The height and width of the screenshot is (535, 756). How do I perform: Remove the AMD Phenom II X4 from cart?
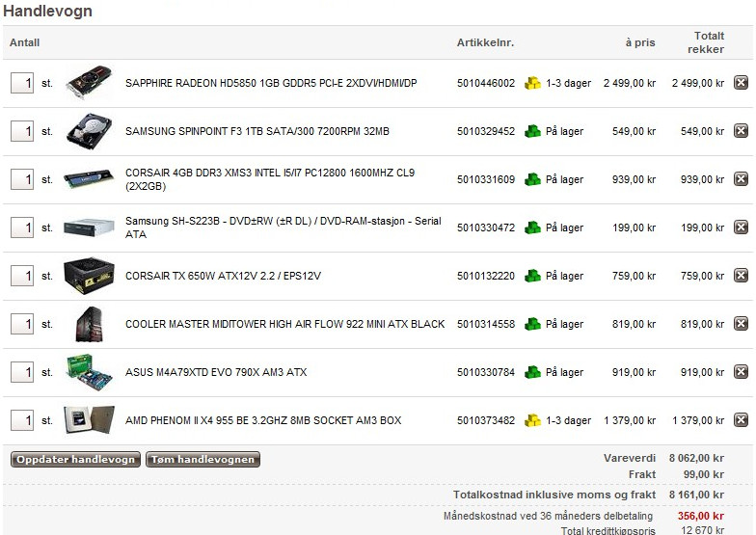coord(741,420)
